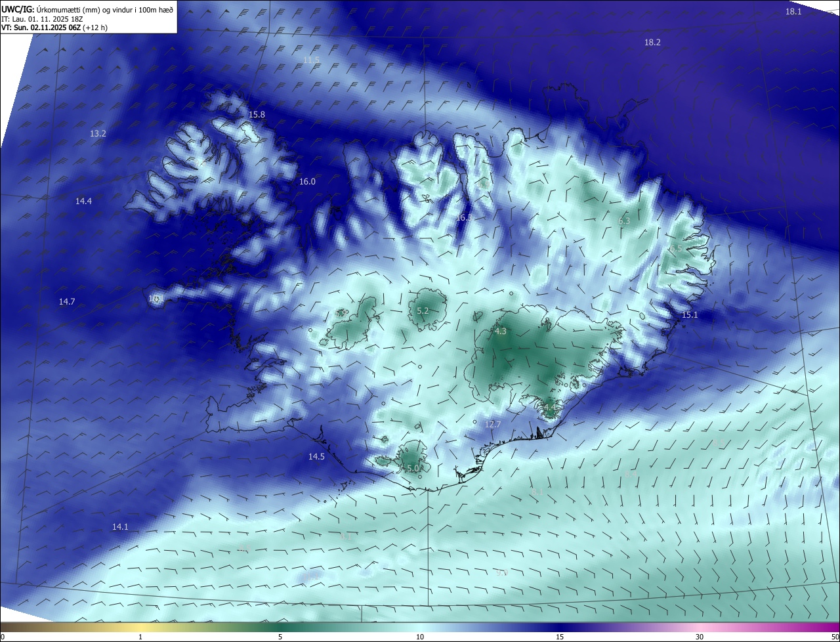Click the colorbar tick label 15
840x642 pixels.
560,637
